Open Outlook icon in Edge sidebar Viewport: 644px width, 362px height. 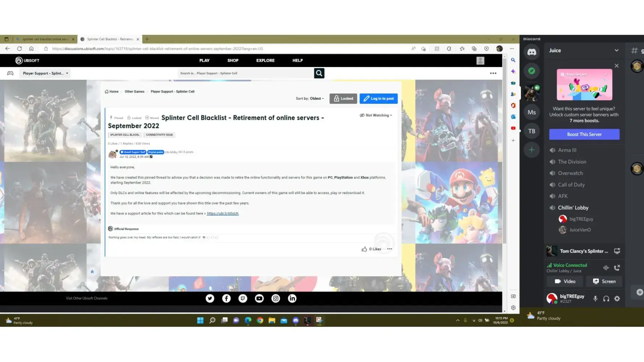513,117
